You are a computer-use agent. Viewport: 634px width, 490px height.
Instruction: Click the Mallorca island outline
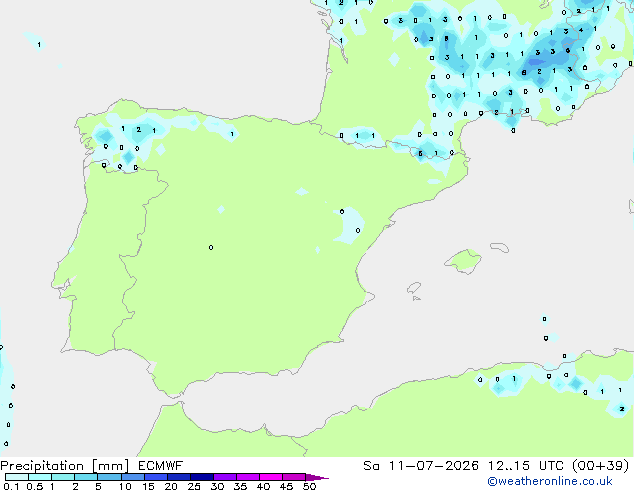tap(464, 262)
